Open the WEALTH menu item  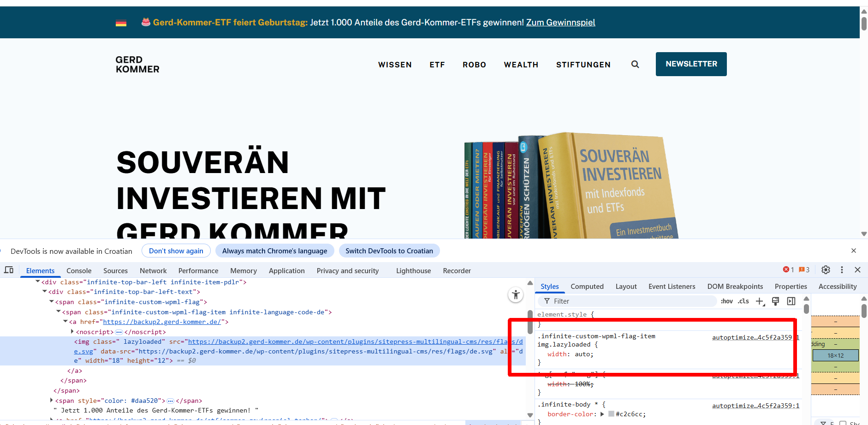[521, 65]
